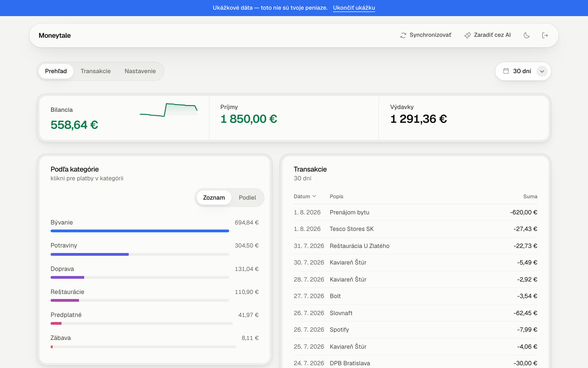Click the logout icon
588x368 pixels.
pos(545,35)
